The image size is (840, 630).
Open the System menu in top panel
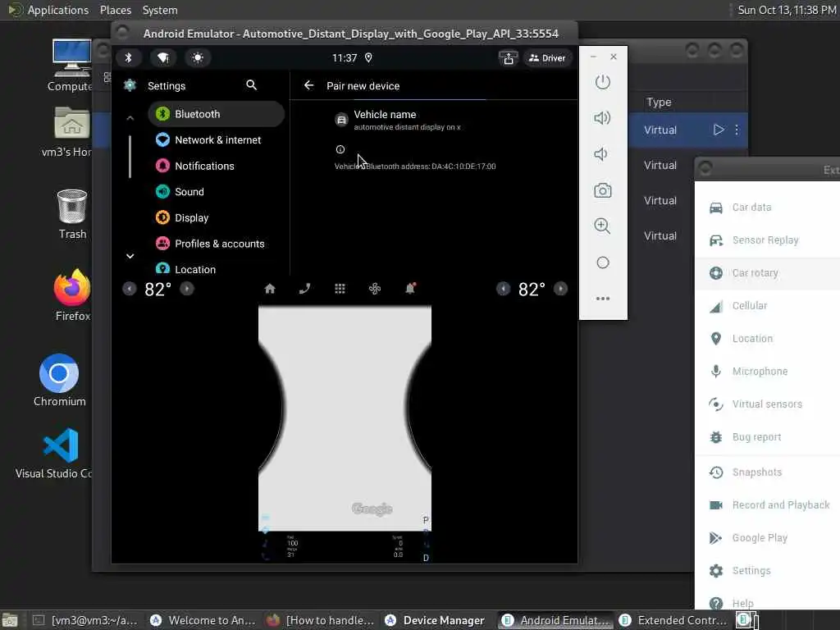pyautogui.click(x=160, y=10)
